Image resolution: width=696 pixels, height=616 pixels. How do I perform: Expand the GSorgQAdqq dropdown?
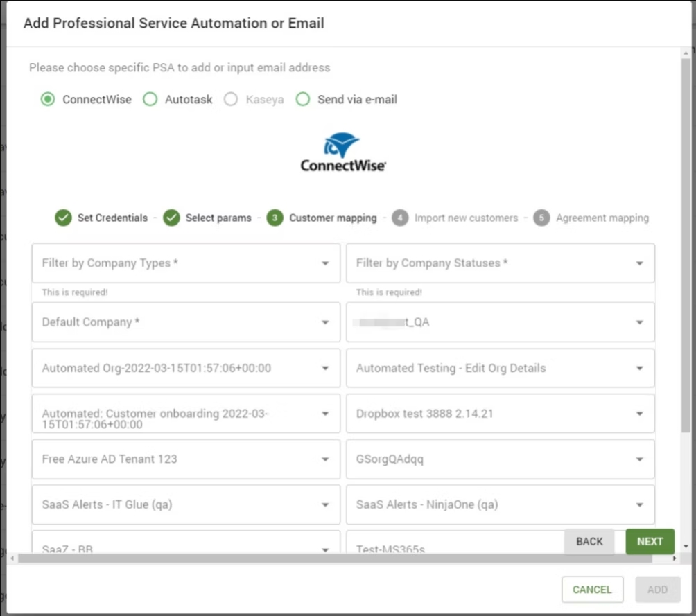(x=501, y=459)
